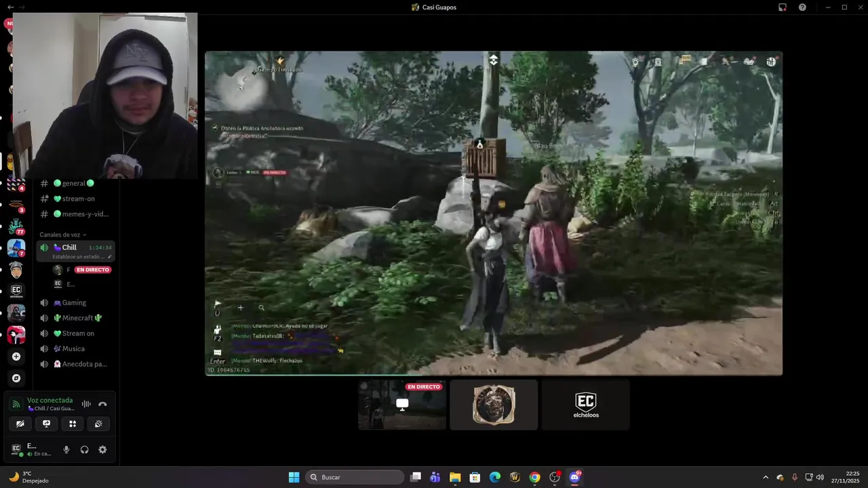
Task: Open the discover servers compass icon
Action: tap(16, 378)
